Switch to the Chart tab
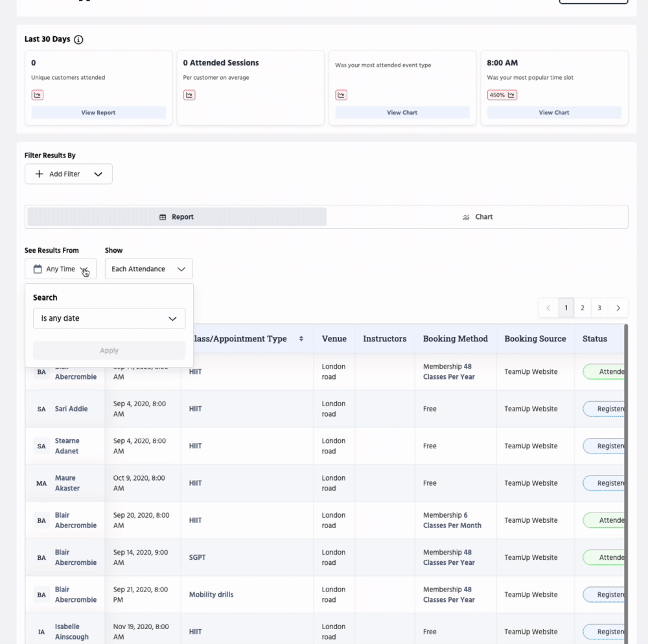Viewport: 648px width, 644px height. (x=478, y=217)
